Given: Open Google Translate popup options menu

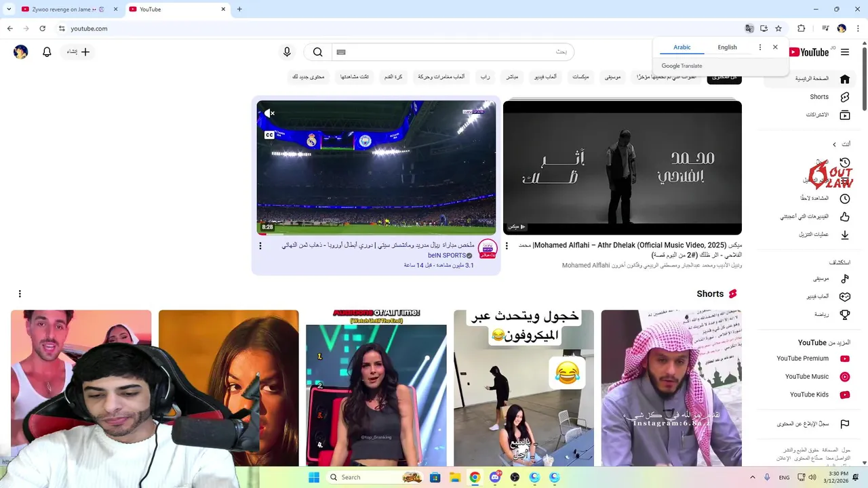Looking at the screenshot, I should point(760,47).
